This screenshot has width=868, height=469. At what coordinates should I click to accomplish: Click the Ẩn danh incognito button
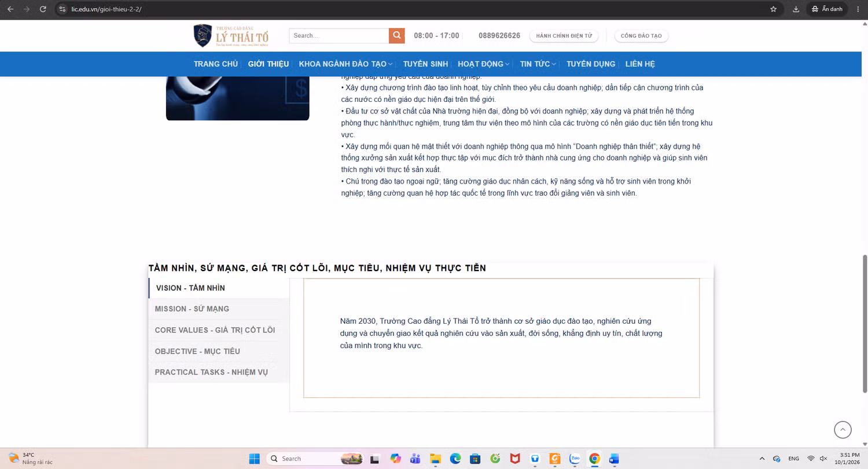(827, 9)
